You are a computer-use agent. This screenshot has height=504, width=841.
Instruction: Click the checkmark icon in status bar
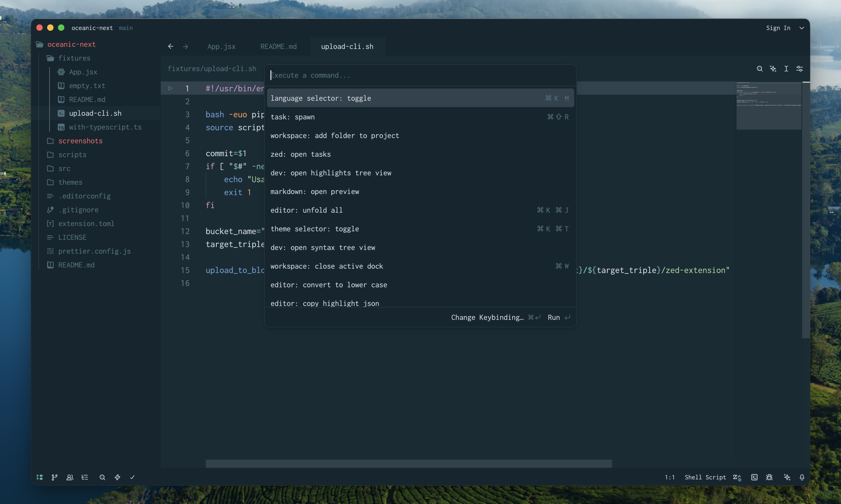pos(133,477)
